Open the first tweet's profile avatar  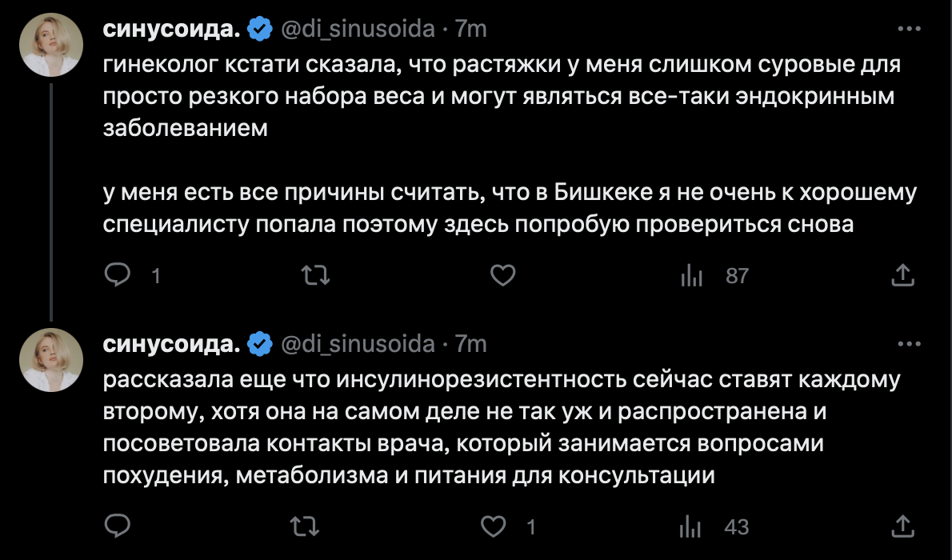click(x=52, y=44)
